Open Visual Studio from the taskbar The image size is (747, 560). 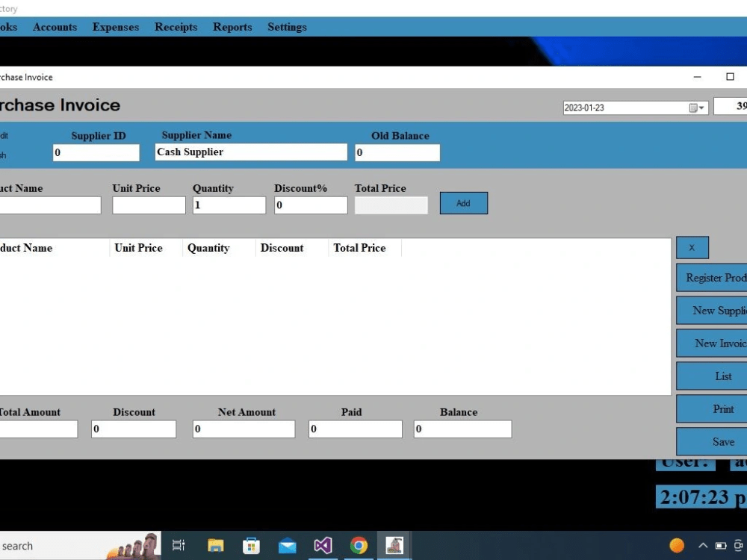323,545
